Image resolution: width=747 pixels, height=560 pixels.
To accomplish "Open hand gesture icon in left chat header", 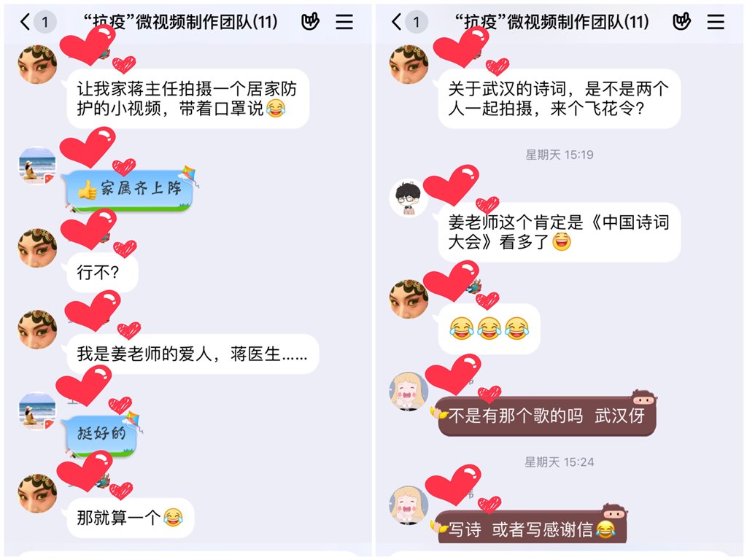I will coord(310,21).
